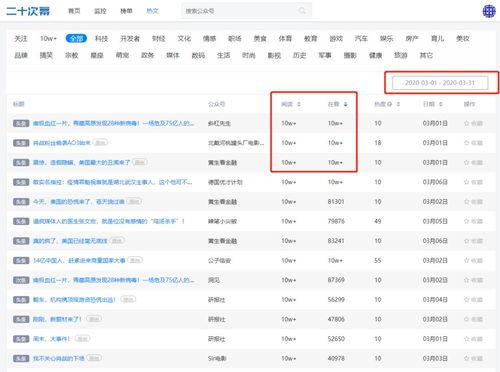Click account name Sir电影
The width and height of the screenshot is (500, 372).
(x=217, y=359)
